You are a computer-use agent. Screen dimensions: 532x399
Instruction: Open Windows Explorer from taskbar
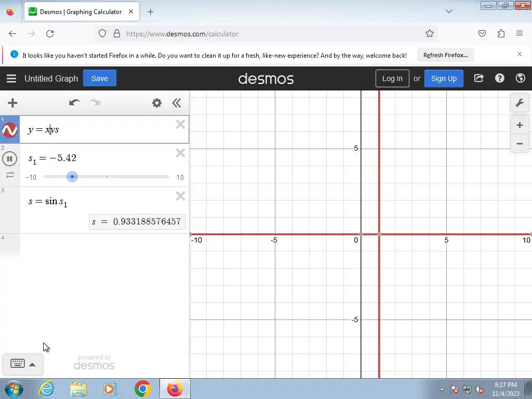pyautogui.click(x=78, y=389)
